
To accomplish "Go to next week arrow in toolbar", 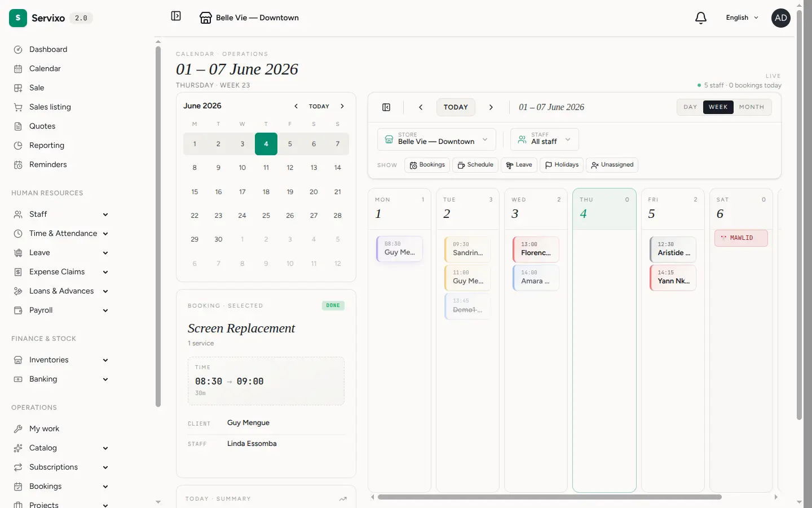I will point(491,107).
